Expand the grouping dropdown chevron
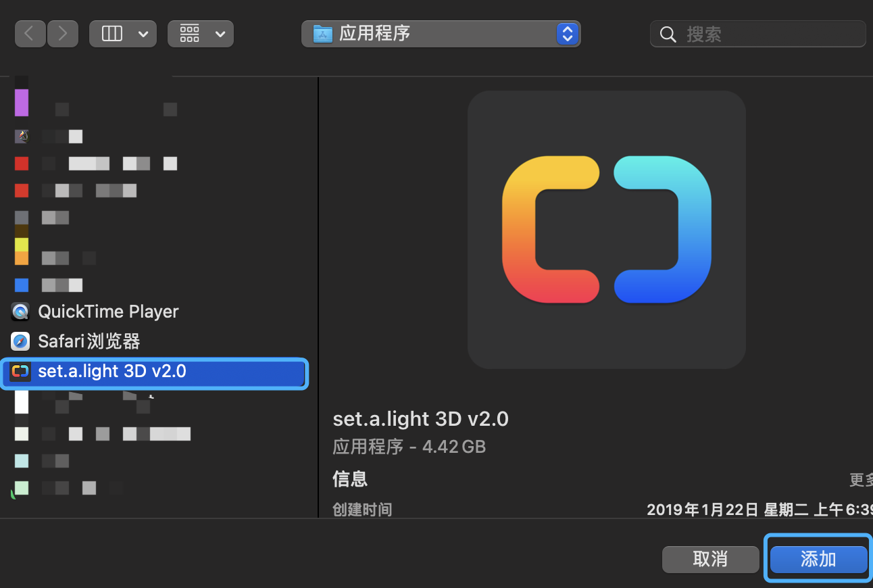This screenshot has width=873, height=588. (x=220, y=34)
